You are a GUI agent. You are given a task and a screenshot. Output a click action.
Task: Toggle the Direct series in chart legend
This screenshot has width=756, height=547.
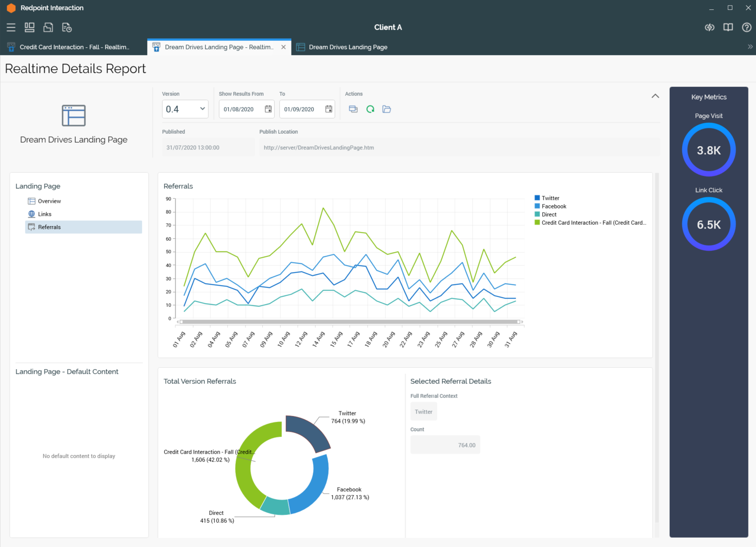point(549,215)
